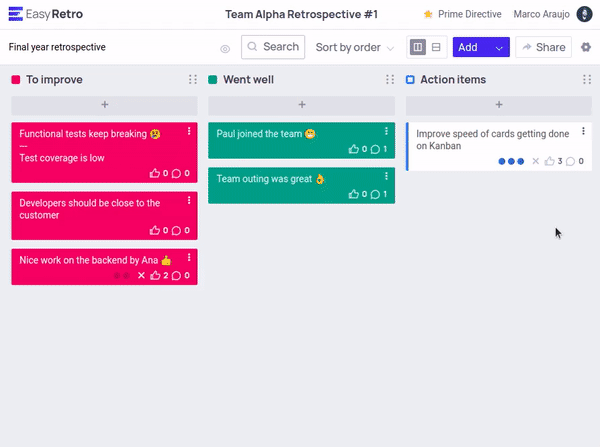
Task: Grab the To improve column drag handle
Action: (193, 79)
